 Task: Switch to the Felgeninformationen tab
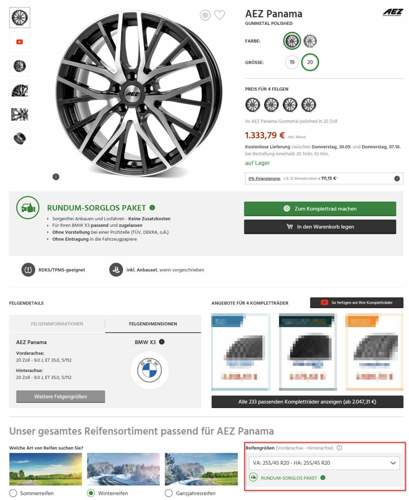[x=57, y=324]
